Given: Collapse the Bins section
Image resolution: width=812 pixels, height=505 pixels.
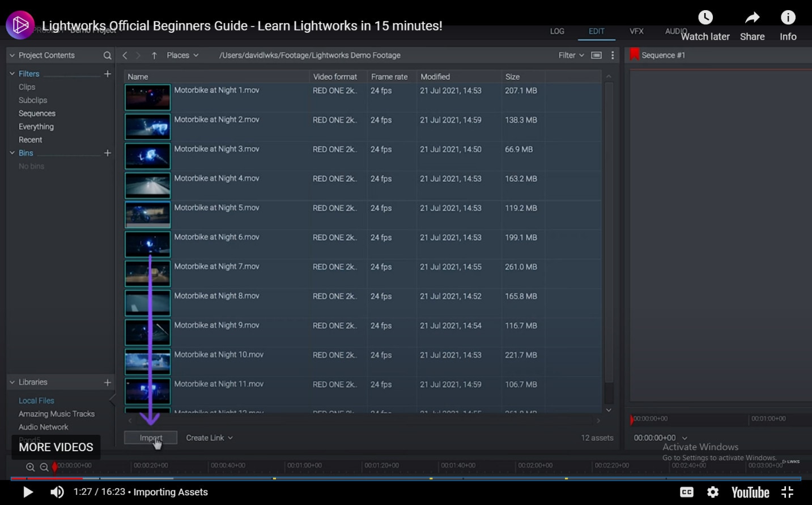Looking at the screenshot, I should 12,153.
